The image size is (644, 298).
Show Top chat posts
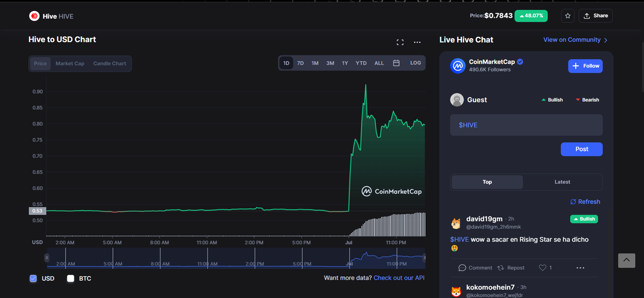pyautogui.click(x=487, y=182)
